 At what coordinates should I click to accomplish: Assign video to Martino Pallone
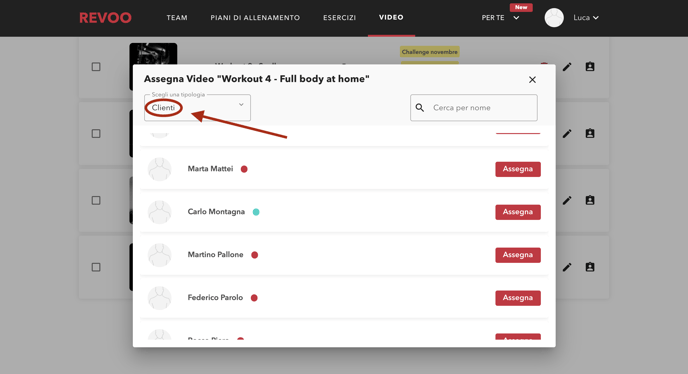(518, 255)
